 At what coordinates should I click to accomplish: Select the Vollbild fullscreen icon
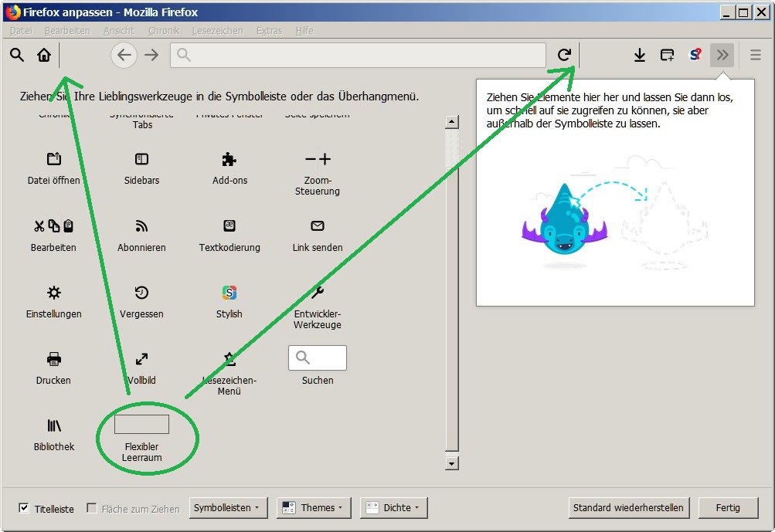[142, 359]
